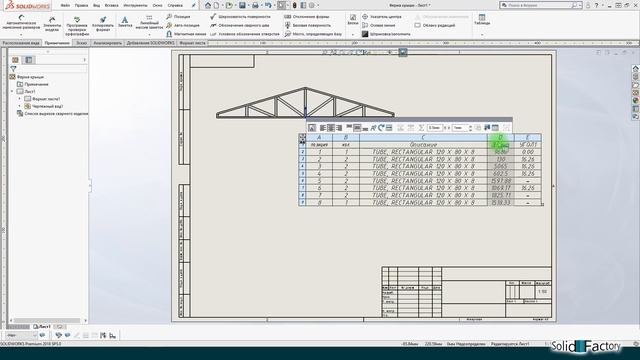
Task: Choose Авто-позиция tool
Action: 182,25
